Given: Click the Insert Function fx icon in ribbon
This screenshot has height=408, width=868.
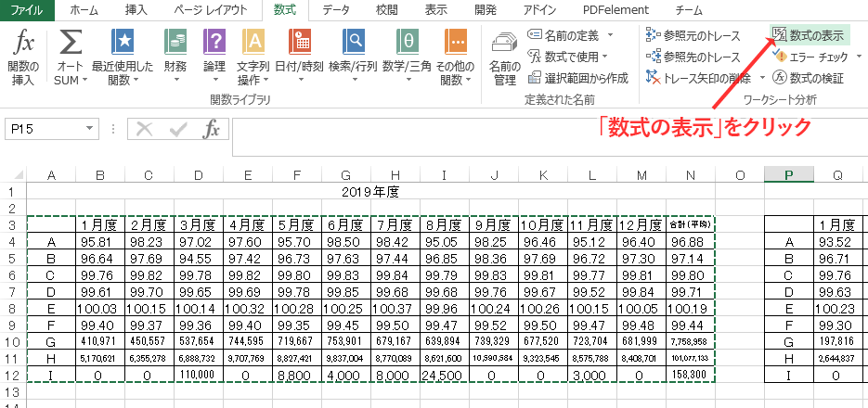Looking at the screenshot, I should point(23,42).
